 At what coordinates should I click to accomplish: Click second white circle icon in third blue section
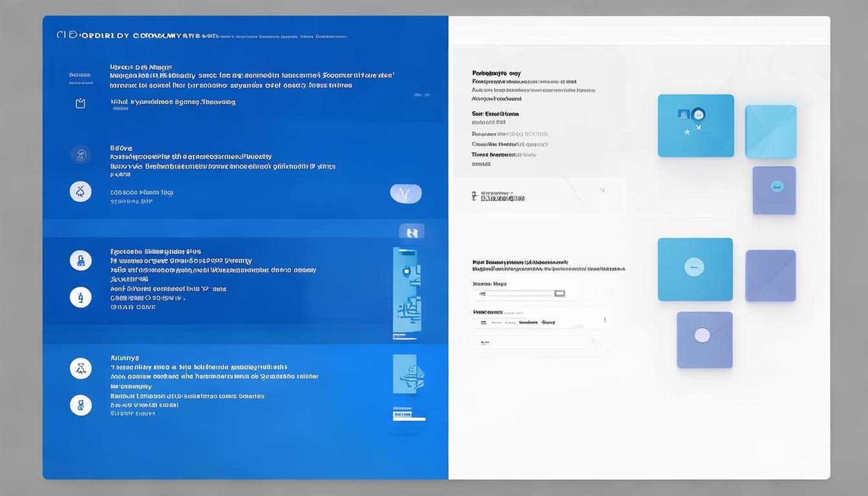click(x=81, y=297)
